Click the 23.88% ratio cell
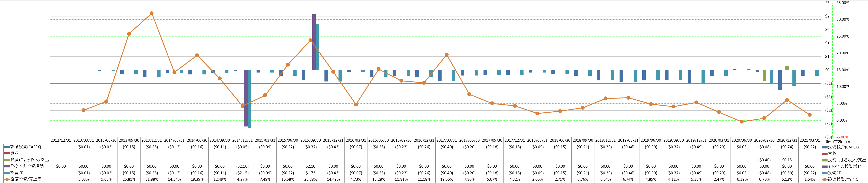 pyautogui.click(x=311, y=179)
